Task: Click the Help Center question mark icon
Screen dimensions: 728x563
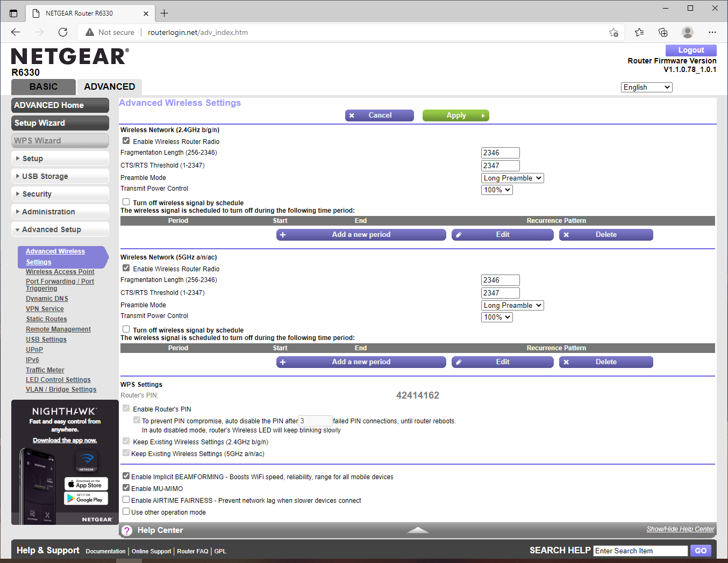Action: [127, 531]
